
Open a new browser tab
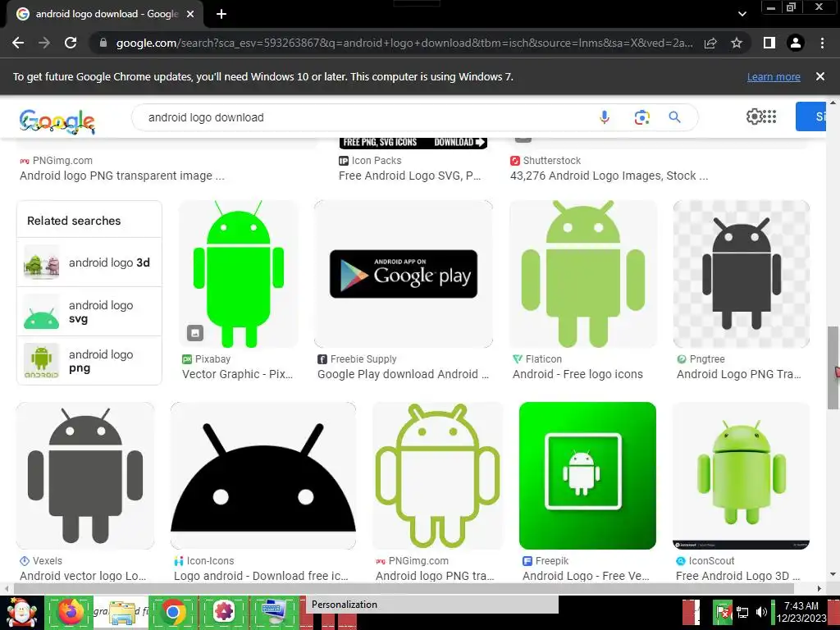pos(221,14)
